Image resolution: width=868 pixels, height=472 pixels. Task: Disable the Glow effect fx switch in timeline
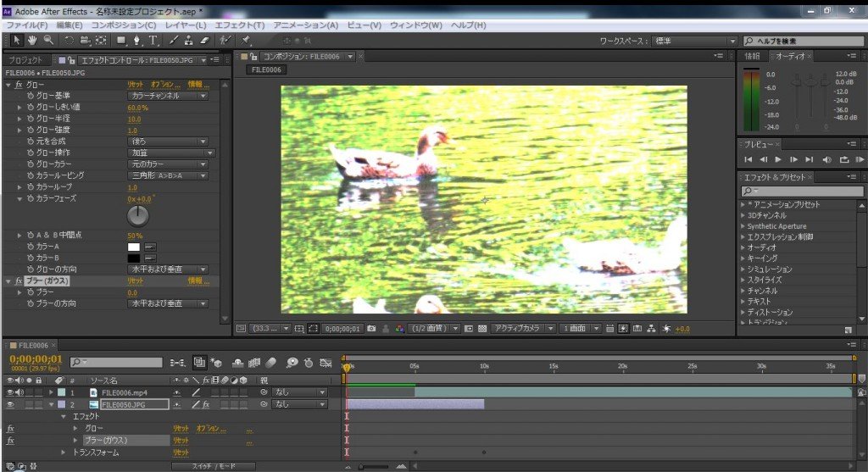pyautogui.click(x=10, y=428)
